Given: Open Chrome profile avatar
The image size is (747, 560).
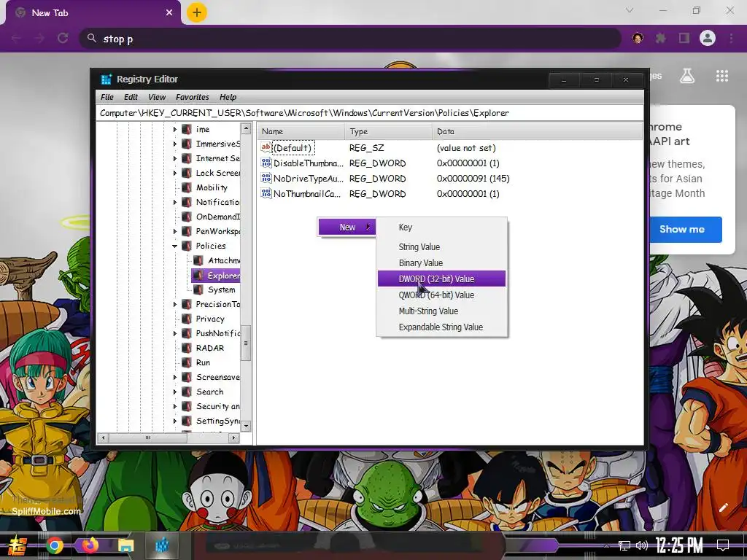Looking at the screenshot, I should click(708, 38).
